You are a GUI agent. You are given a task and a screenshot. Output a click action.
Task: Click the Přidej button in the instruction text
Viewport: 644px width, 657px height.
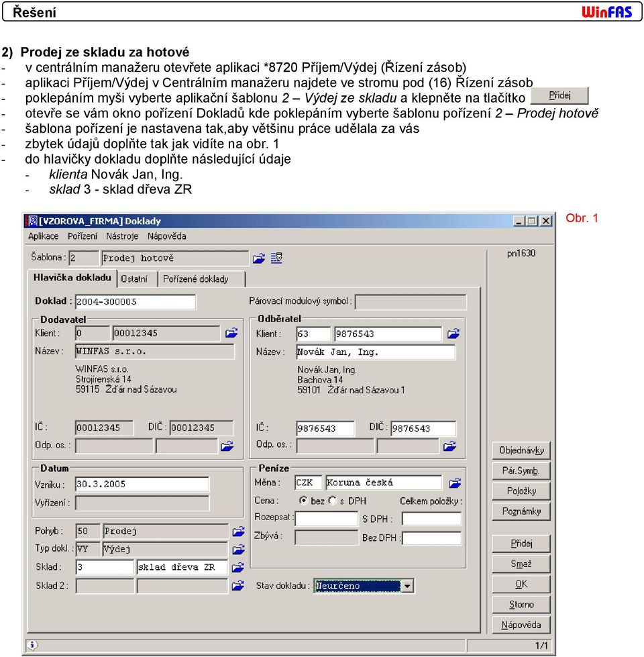[x=559, y=95]
